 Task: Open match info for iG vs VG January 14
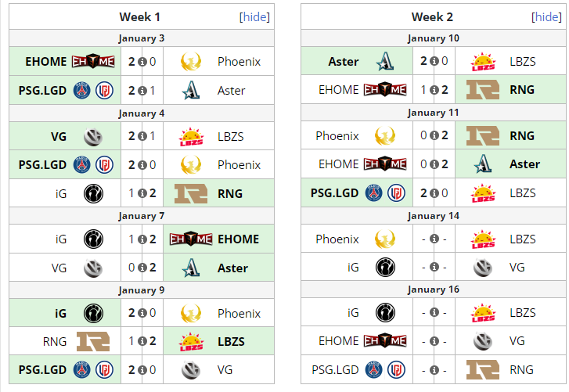[x=434, y=267]
